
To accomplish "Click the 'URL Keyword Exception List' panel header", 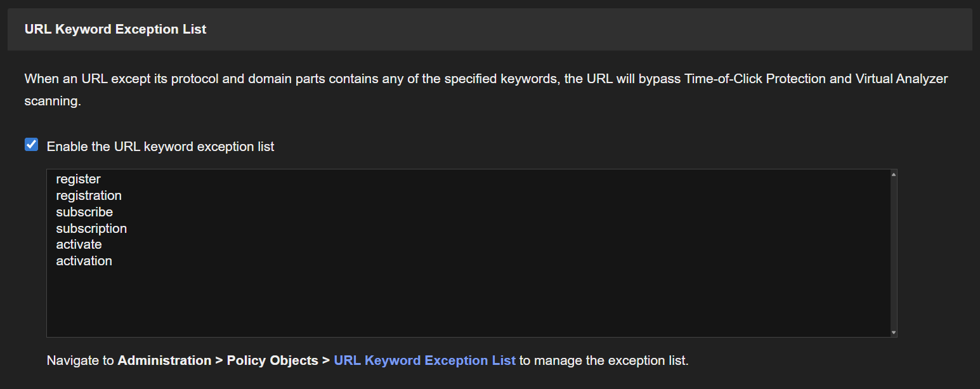I will pyautogui.click(x=115, y=29).
